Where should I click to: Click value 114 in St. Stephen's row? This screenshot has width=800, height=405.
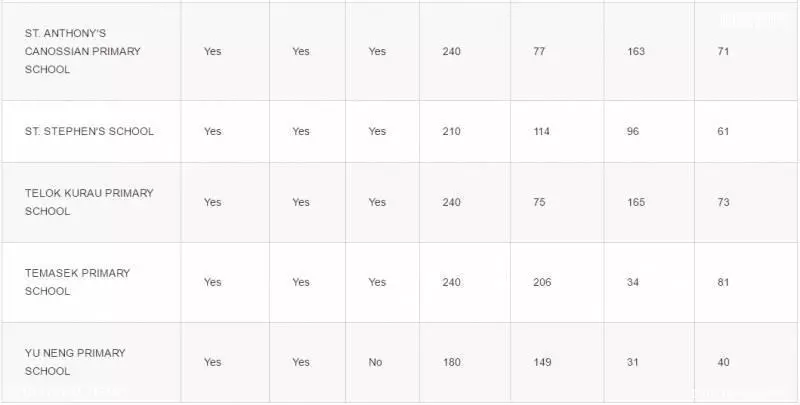(541, 131)
